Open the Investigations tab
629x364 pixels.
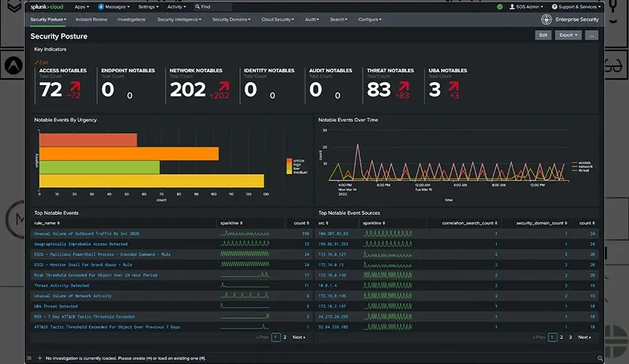point(132,20)
